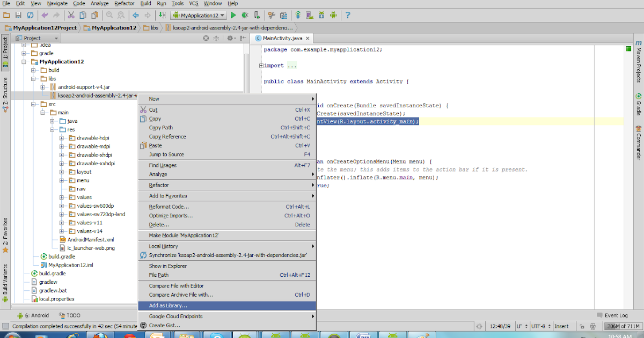
Task: Open the SDK Manager icon
Action: click(320, 16)
